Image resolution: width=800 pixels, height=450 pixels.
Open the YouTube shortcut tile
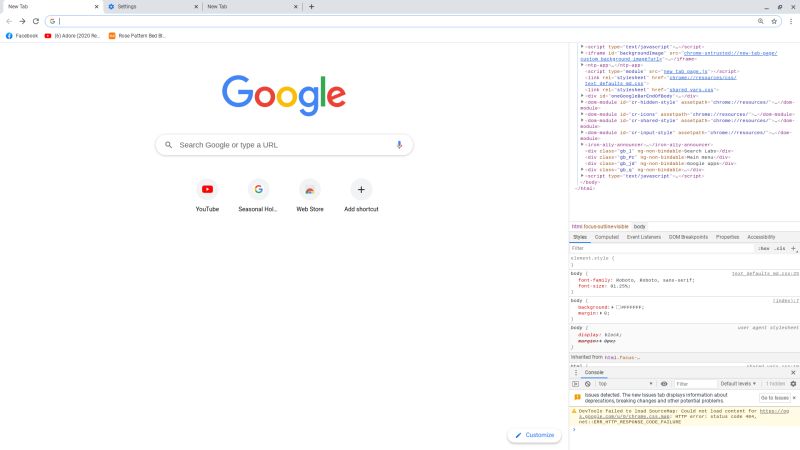click(x=207, y=196)
